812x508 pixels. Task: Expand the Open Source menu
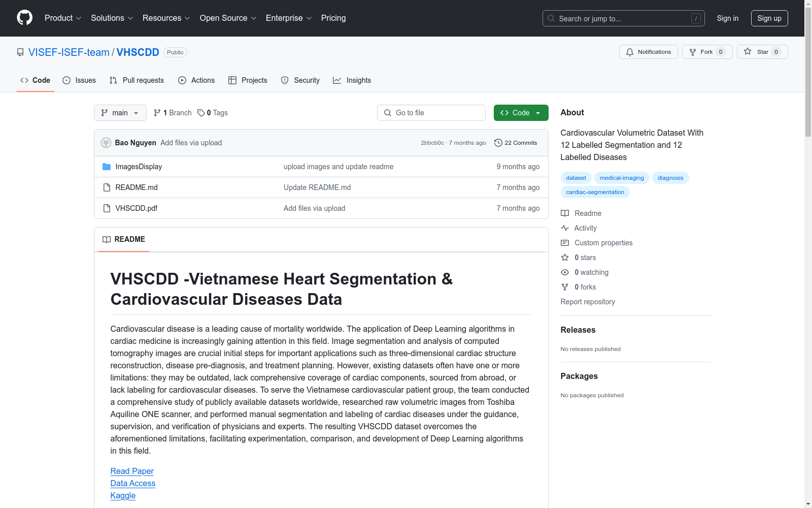pyautogui.click(x=228, y=18)
